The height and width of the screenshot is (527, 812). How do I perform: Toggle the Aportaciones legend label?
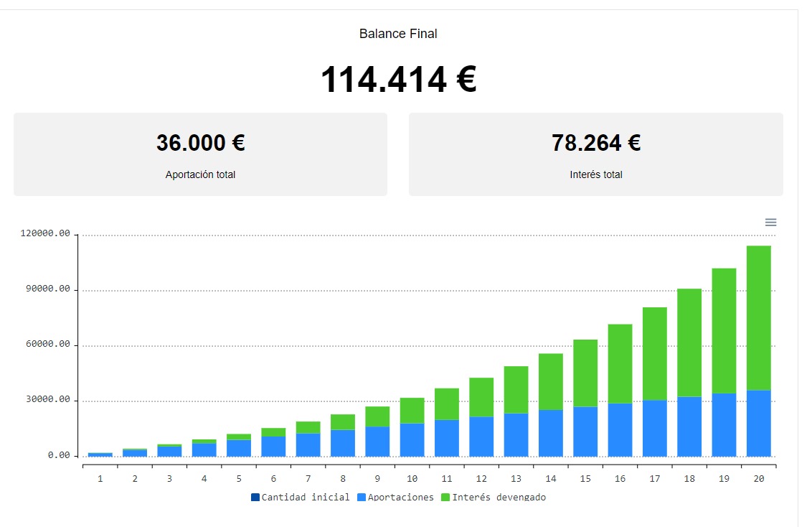click(400, 497)
